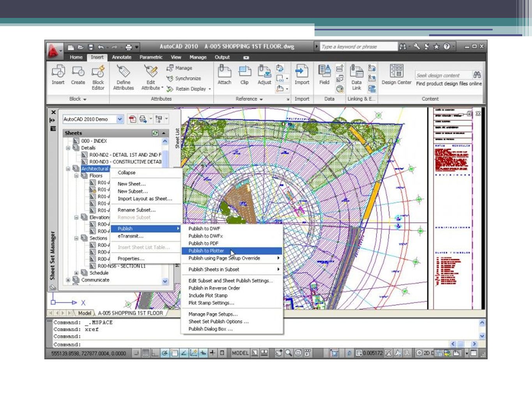Click the Synchronize attributes tool
532x399 pixels.
184,78
